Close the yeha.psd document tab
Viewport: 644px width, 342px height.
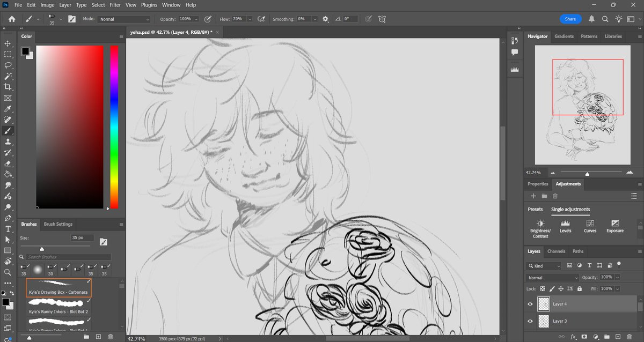[217, 33]
